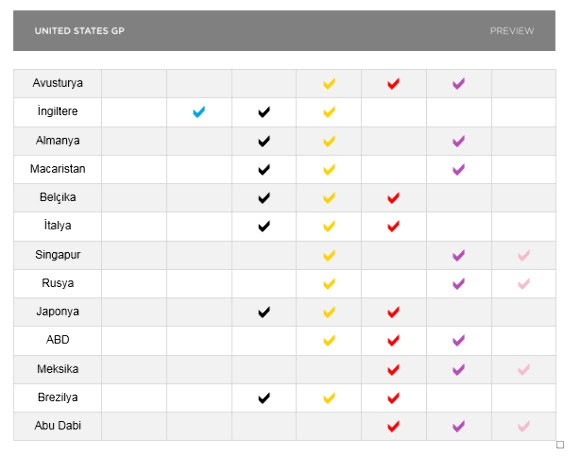
Task: Click the red checkmark in Japonya row
Action: point(394,312)
